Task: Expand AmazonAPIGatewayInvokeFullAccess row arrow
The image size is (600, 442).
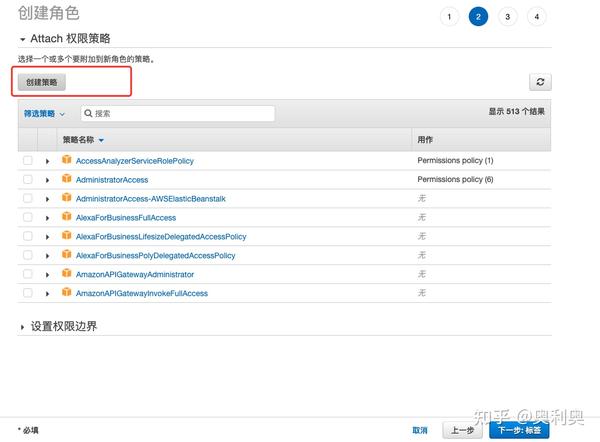Action: (x=47, y=294)
